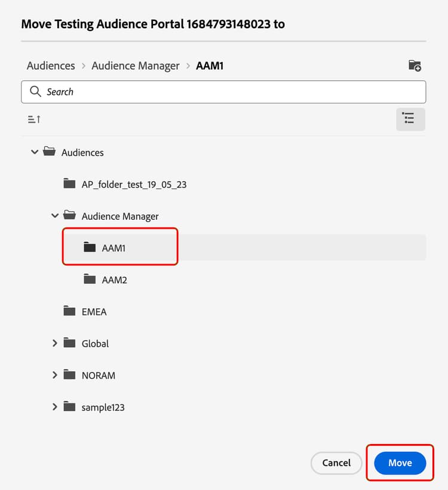Collapse the Audience Manager folder
This screenshot has width=448, height=490.
tap(55, 216)
